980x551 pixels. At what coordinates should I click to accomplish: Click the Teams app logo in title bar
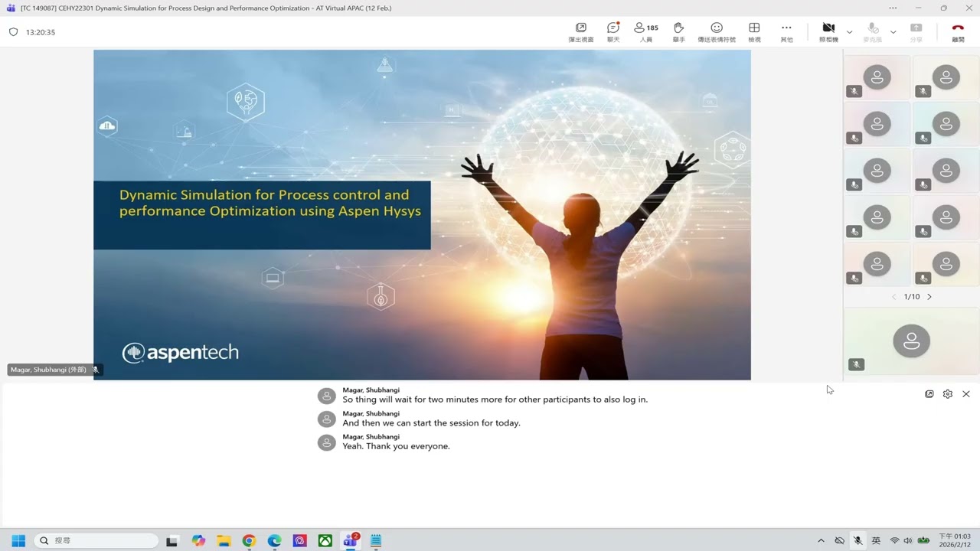[11, 8]
